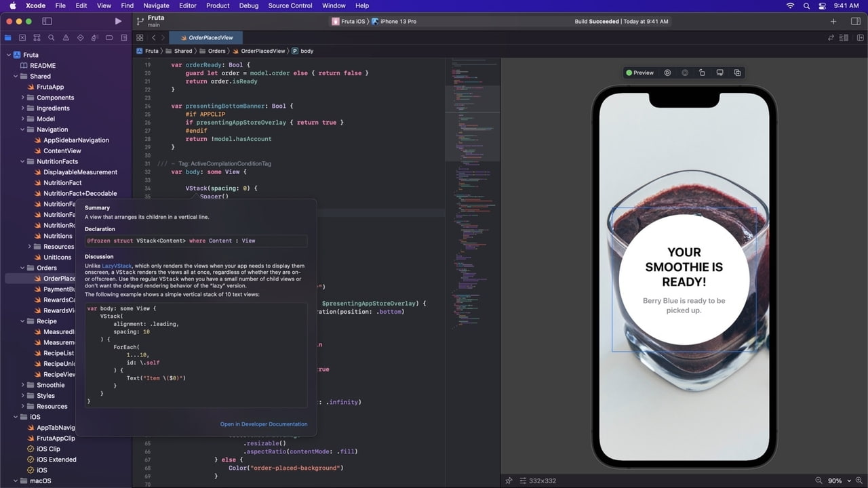Open the Product menu
The height and width of the screenshot is (488, 868).
point(218,5)
